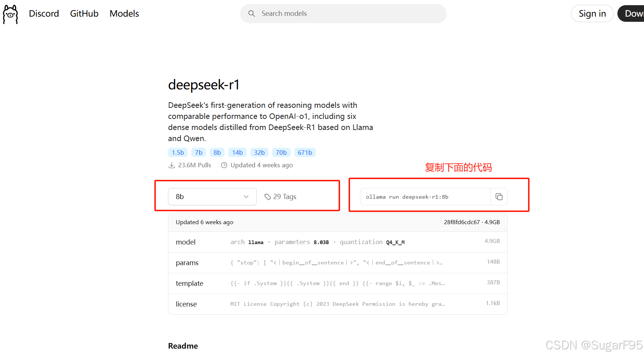The height and width of the screenshot is (356, 644).
Task: Click the 28f8fd6cdc67 · 4.9GB hash text
Action: pos(472,222)
